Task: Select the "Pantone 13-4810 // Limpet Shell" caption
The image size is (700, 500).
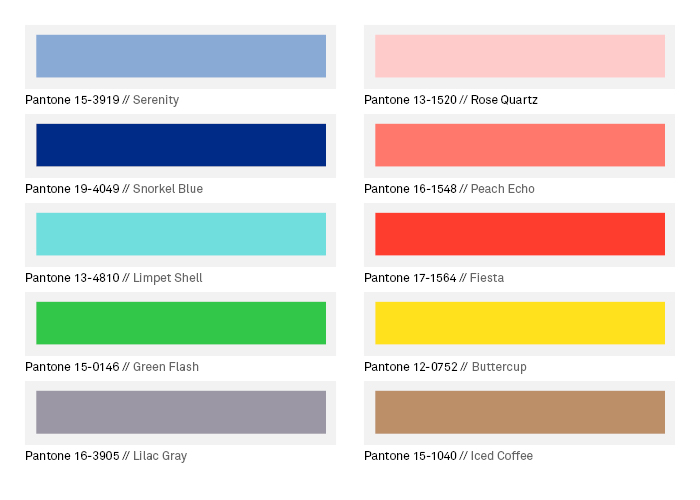Action: pyautogui.click(x=114, y=278)
